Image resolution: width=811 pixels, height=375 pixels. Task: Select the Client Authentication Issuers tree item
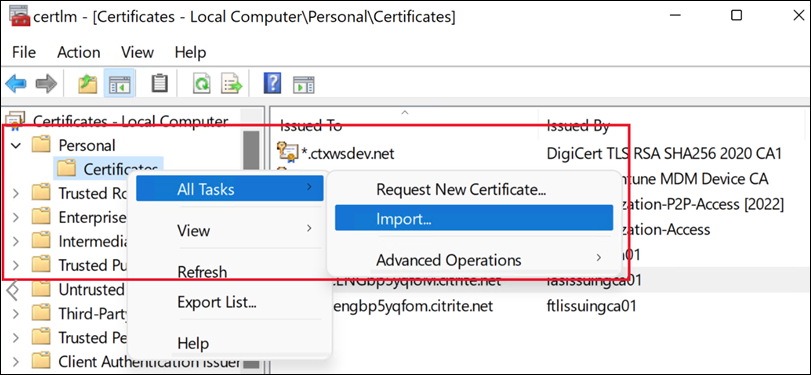coord(149,361)
